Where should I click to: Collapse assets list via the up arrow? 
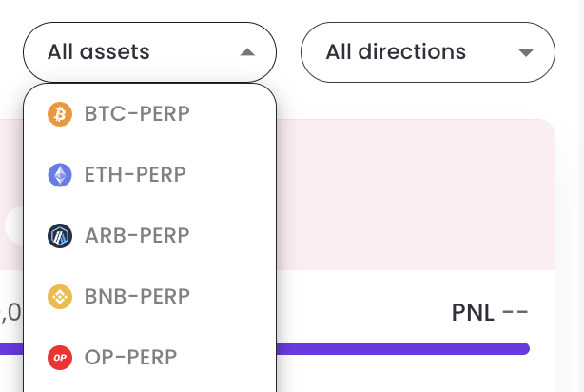click(x=247, y=52)
